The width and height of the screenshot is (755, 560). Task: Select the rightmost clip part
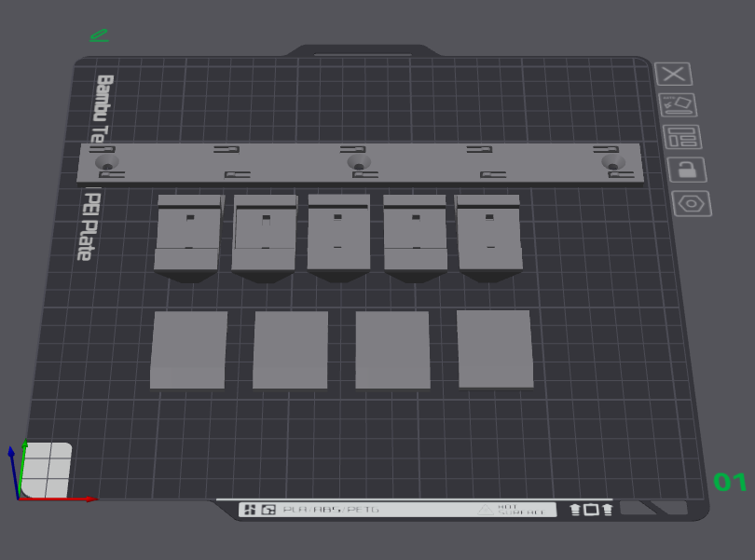489,238
